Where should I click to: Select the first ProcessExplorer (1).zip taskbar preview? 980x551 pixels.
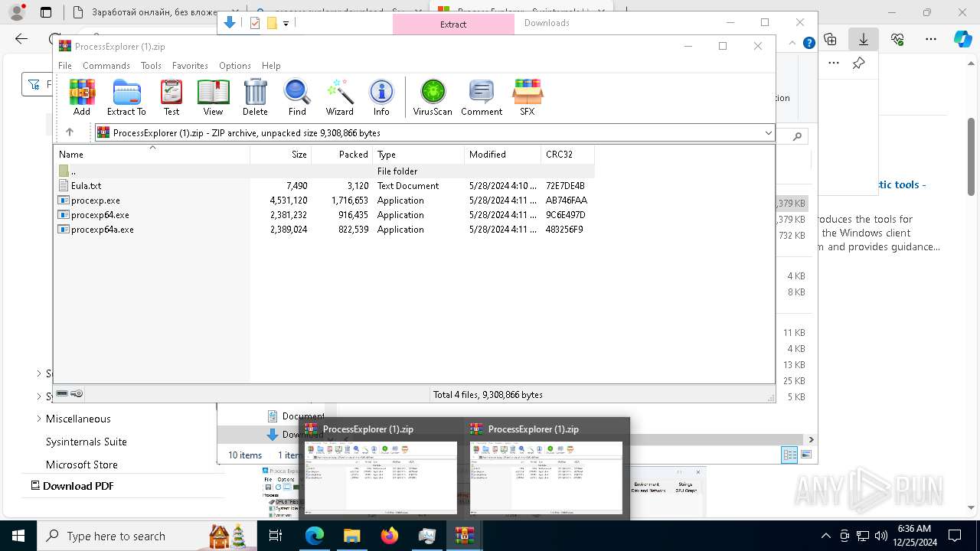point(381,469)
